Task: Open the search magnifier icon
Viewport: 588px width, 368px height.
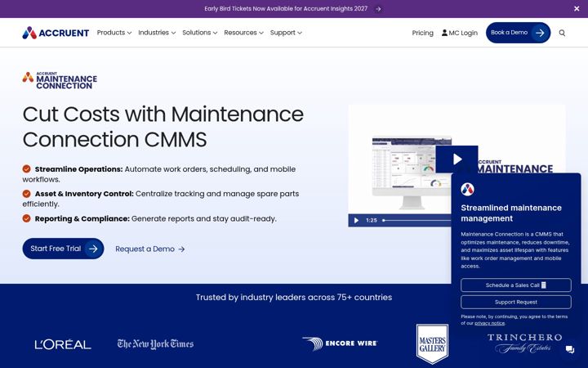Action: click(562, 33)
